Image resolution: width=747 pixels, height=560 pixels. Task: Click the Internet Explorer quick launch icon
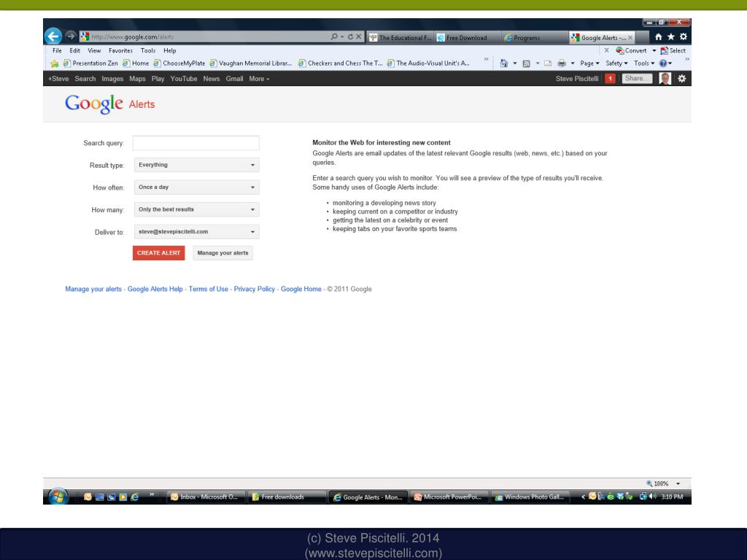135,497
